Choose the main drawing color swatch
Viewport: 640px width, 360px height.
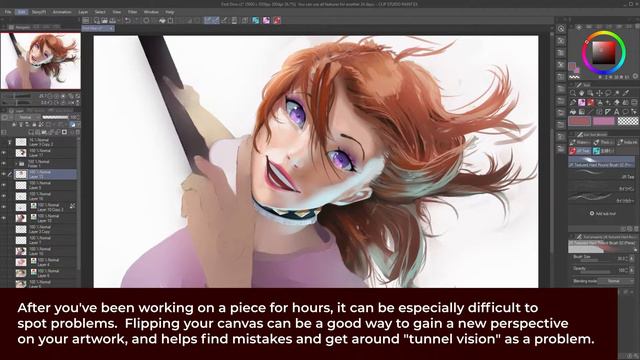point(580,121)
